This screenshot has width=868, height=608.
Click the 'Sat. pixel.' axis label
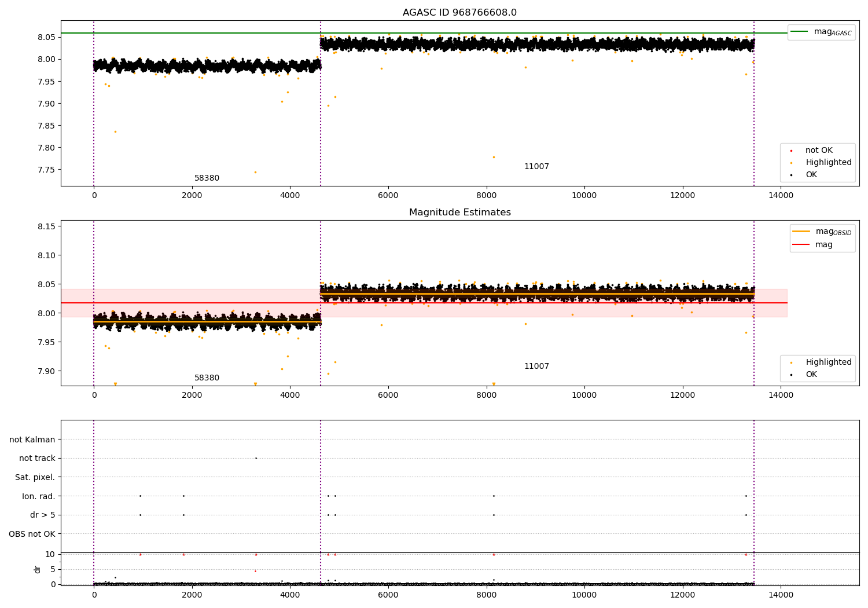35,478
